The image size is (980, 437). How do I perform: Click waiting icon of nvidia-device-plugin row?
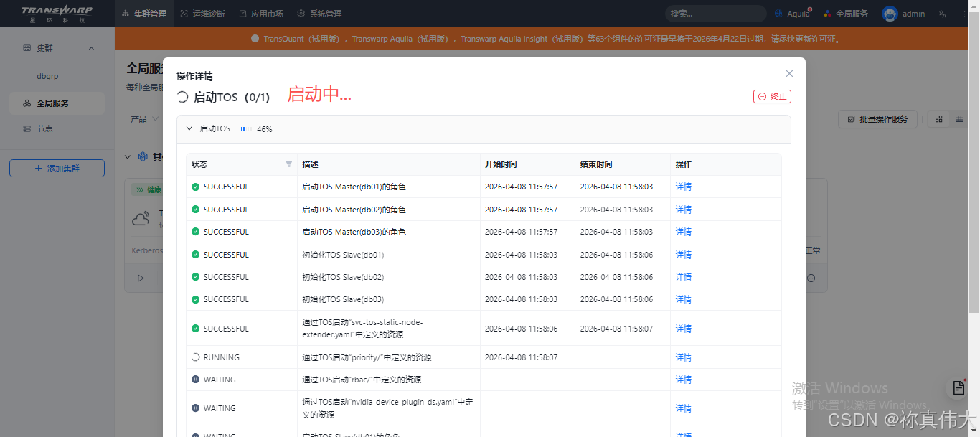click(195, 408)
